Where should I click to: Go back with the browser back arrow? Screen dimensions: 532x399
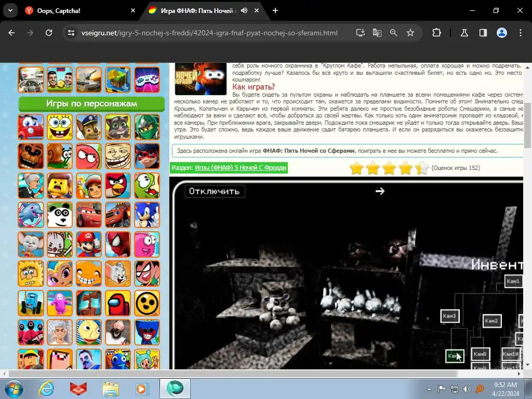point(11,33)
